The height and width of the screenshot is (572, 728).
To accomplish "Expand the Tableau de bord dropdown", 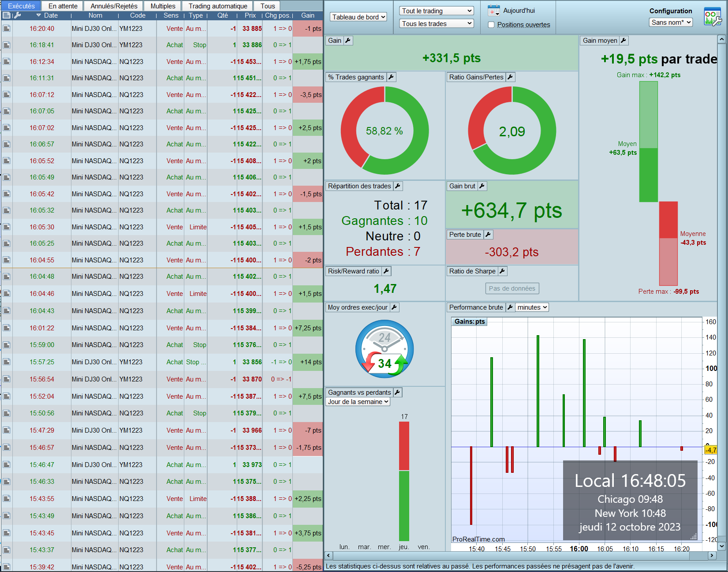I will [359, 17].
